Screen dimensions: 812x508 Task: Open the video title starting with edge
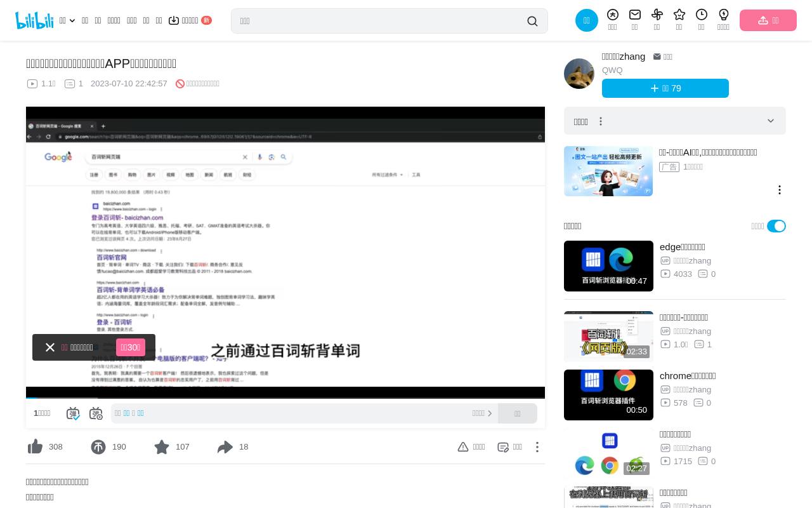click(x=683, y=247)
